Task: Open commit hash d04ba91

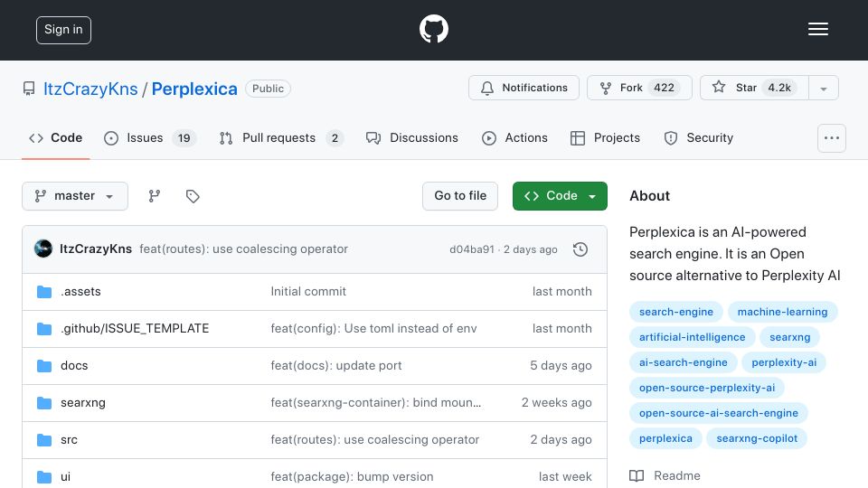Action: tap(472, 249)
